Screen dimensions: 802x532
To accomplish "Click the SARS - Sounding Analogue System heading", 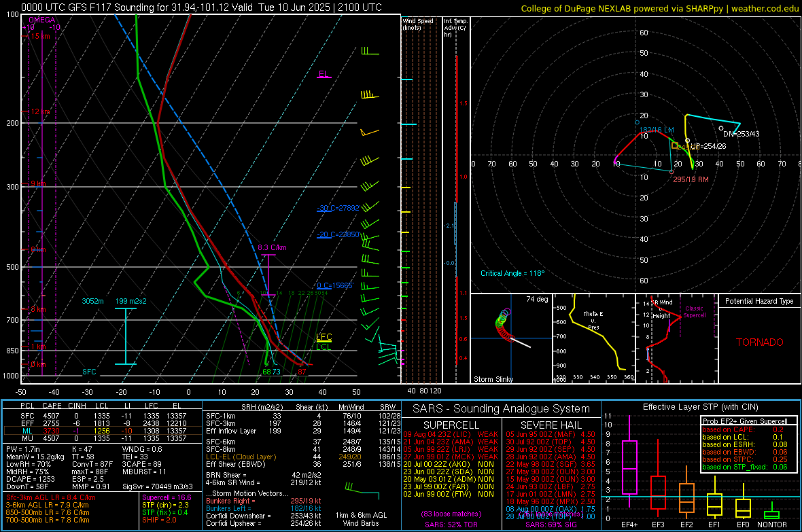I will (x=502, y=409).
